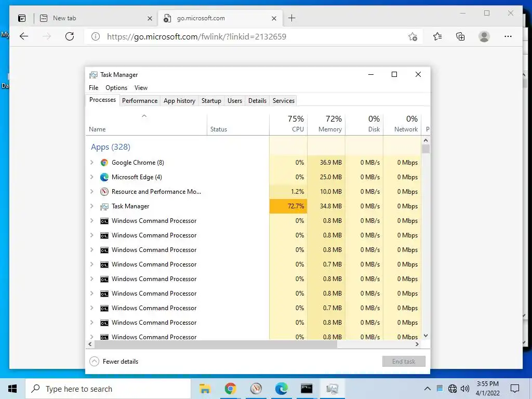Image resolution: width=532 pixels, height=399 pixels.
Task: Click Task Manager taskbar icon
Action: coord(332,389)
